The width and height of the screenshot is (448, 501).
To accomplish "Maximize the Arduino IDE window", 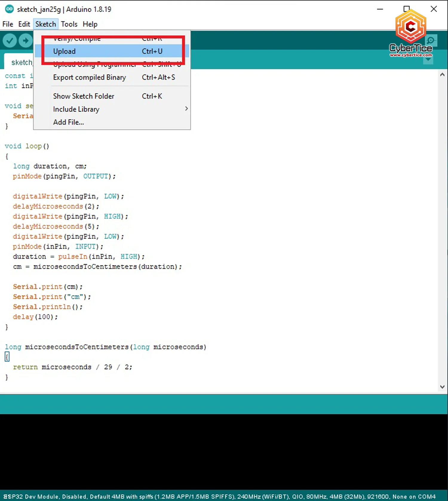I will [x=406, y=9].
